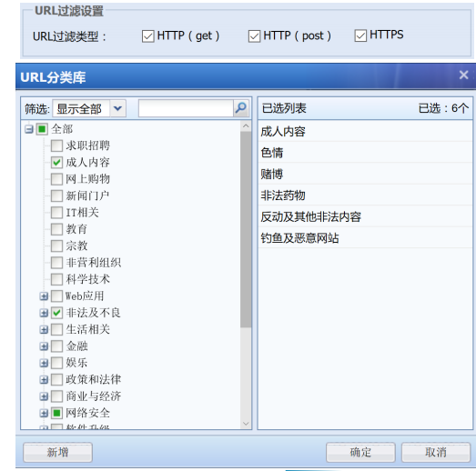Focus the category search input field
476x471 pixels.
coord(186,108)
